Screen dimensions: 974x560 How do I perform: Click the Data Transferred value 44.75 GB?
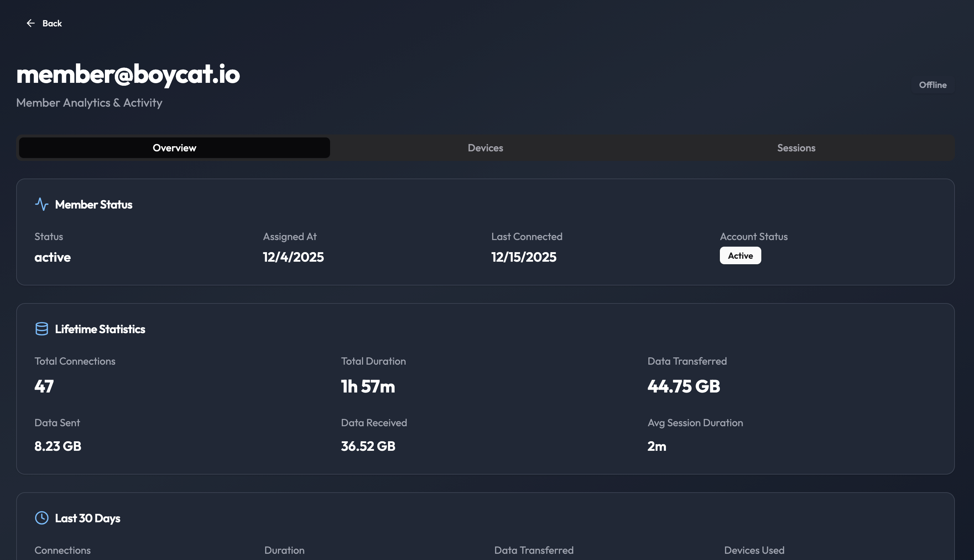coord(683,386)
